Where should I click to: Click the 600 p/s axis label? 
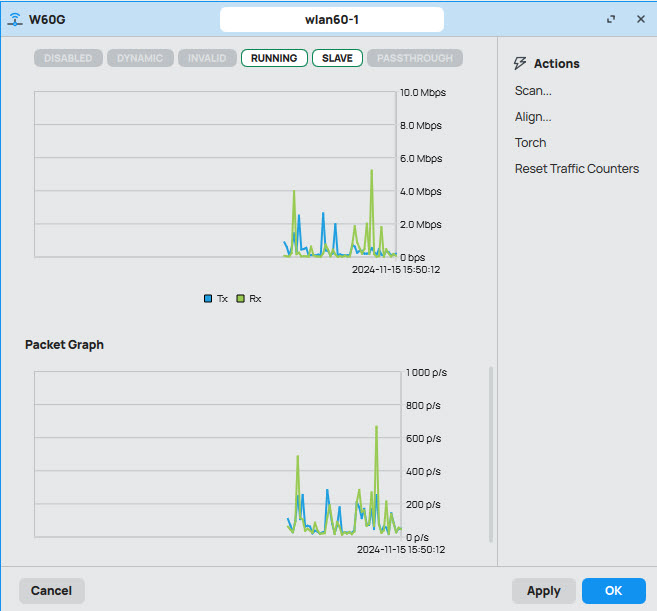coord(423,439)
